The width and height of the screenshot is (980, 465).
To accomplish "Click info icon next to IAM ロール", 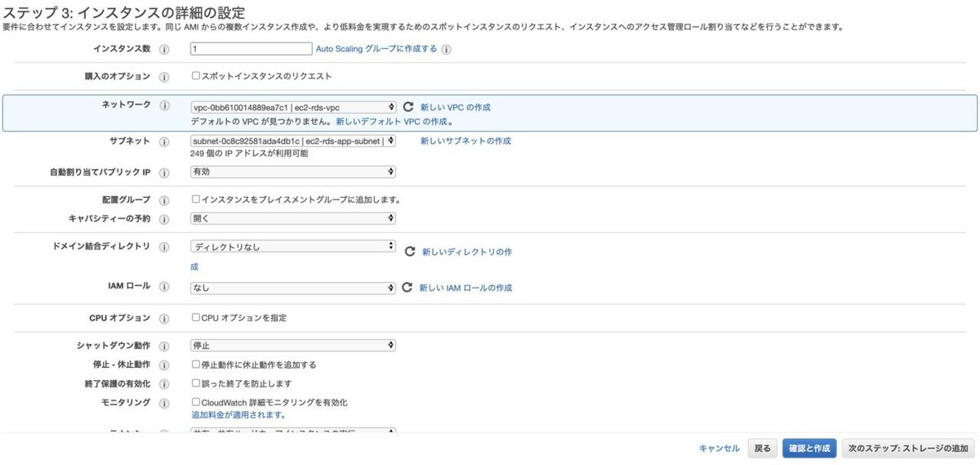I will pos(164,288).
